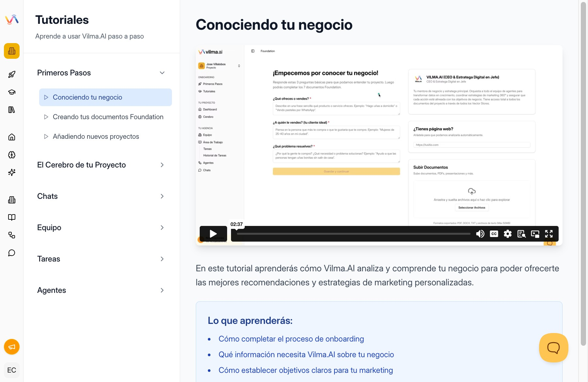Open the EC user avatar
The image size is (588, 382).
point(12,370)
